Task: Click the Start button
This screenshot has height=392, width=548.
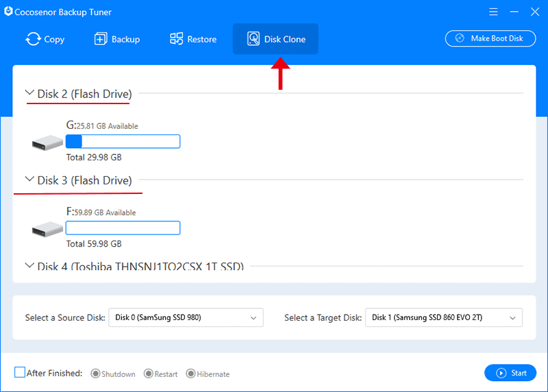Action: click(510, 373)
